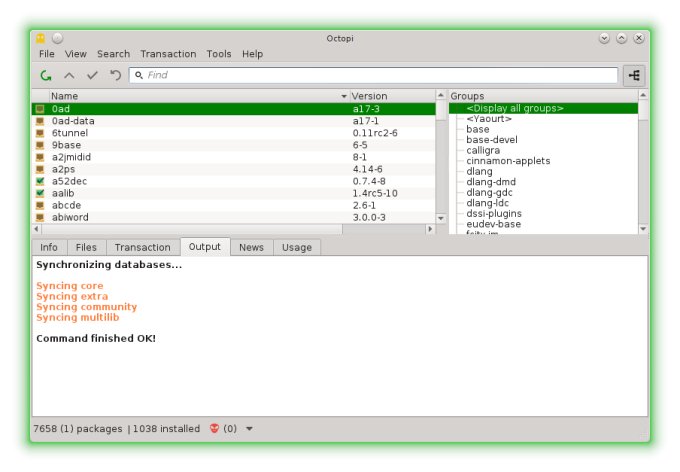Click the red alien Yaourt status icon
The image size is (680, 472).
pyautogui.click(x=215, y=429)
